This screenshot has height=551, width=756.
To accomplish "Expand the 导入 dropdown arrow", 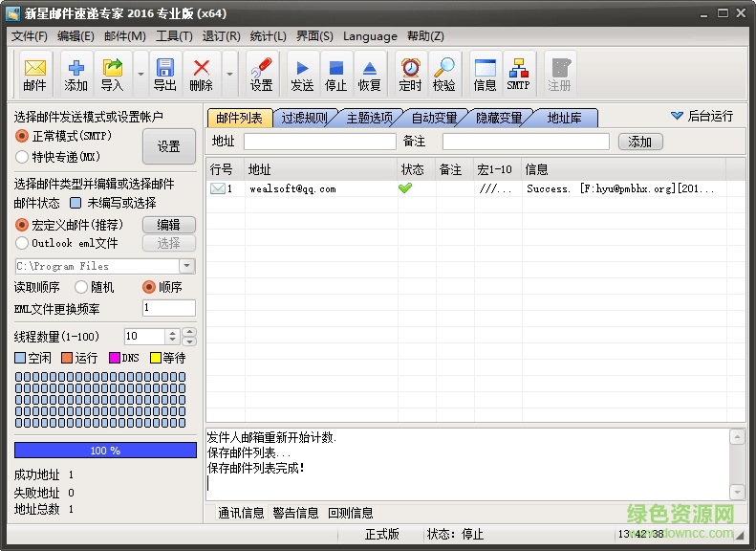I will coord(140,74).
